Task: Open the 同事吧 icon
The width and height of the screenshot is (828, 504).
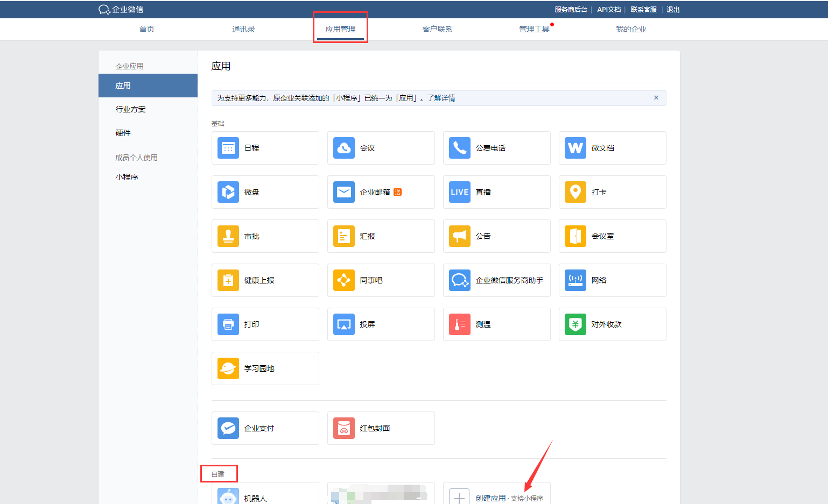Action: pos(344,280)
